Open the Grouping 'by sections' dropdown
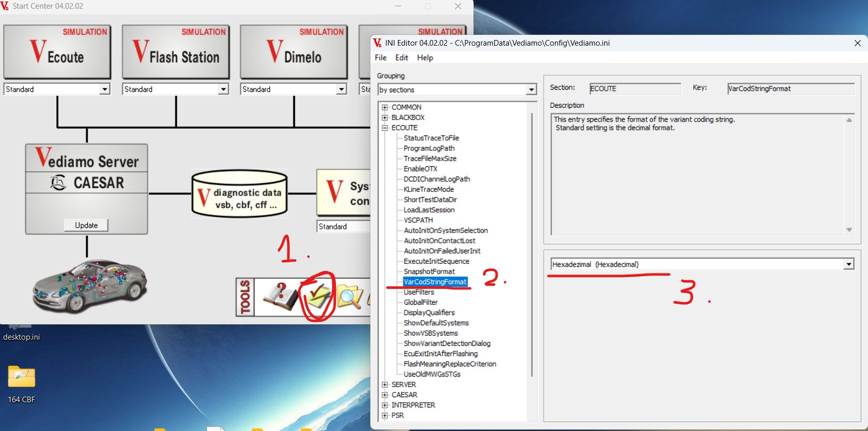Screen dimensions: 868x431 [531, 90]
